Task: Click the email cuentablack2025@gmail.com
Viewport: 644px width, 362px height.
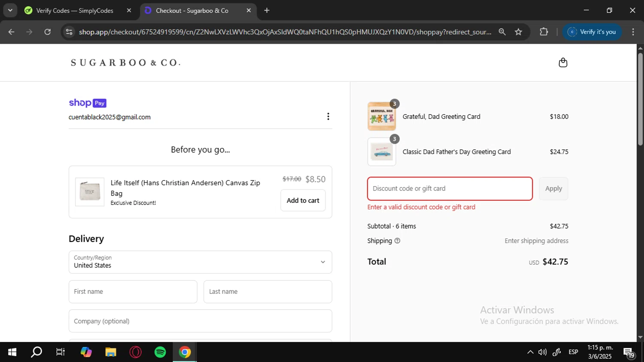Action: click(109, 117)
